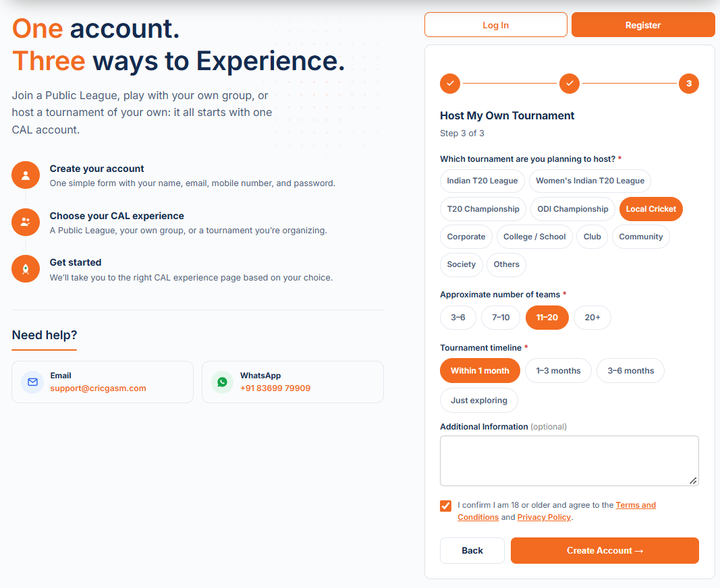Switch to the Register tab

[x=643, y=25]
